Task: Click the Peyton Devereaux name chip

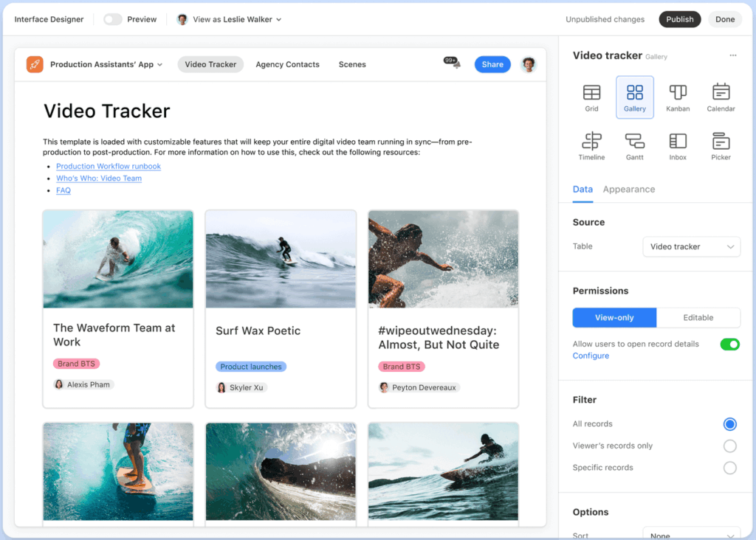Action: (x=419, y=387)
